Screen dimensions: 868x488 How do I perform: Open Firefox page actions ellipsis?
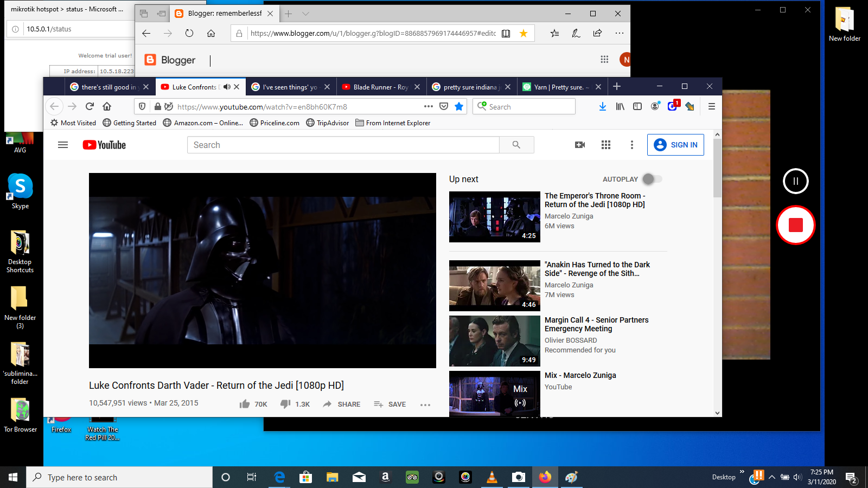(429, 106)
